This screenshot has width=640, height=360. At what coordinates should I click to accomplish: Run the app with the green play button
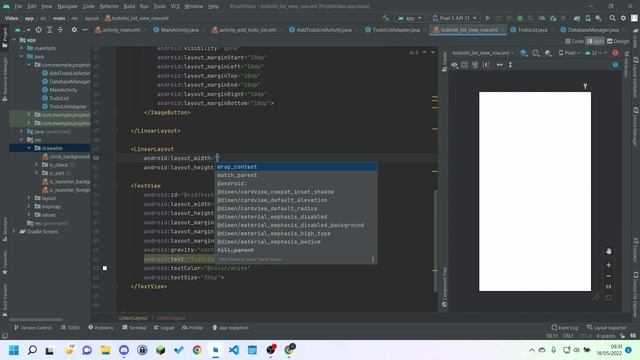click(488, 18)
